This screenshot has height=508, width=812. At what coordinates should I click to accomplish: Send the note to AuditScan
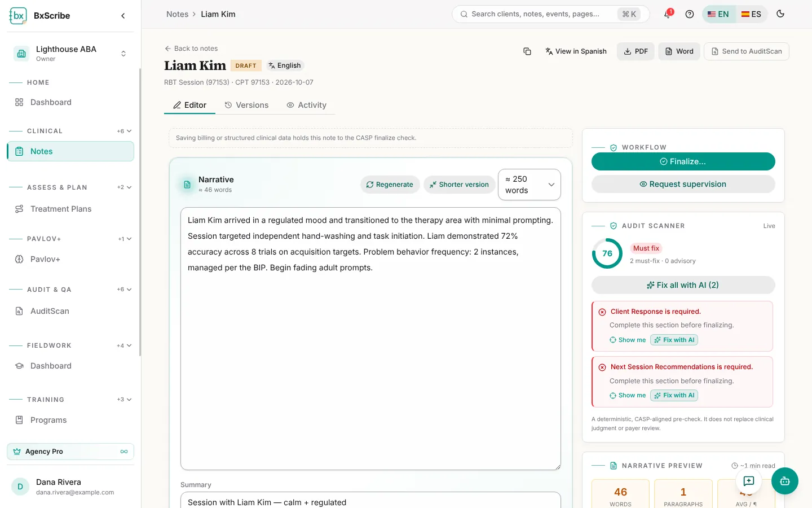747,51
